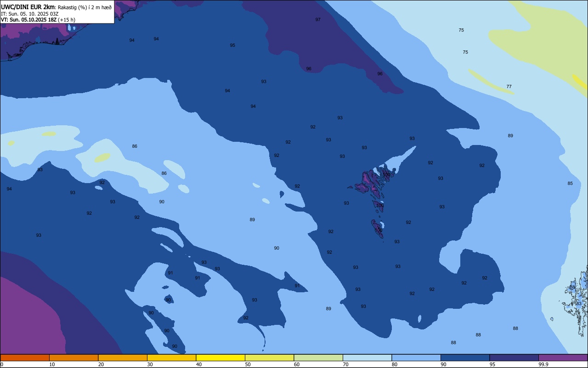Click the legend scale label '99.9'
The height and width of the screenshot is (368, 588).
coord(543,364)
